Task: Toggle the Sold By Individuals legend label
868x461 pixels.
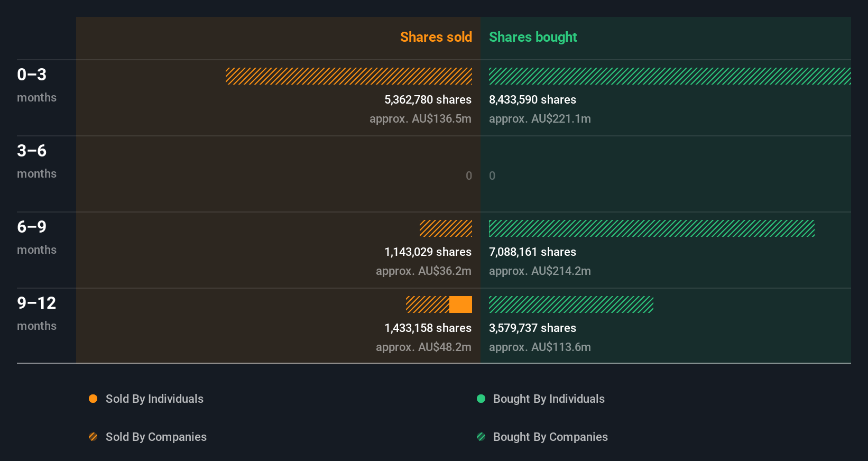Action: (x=154, y=399)
